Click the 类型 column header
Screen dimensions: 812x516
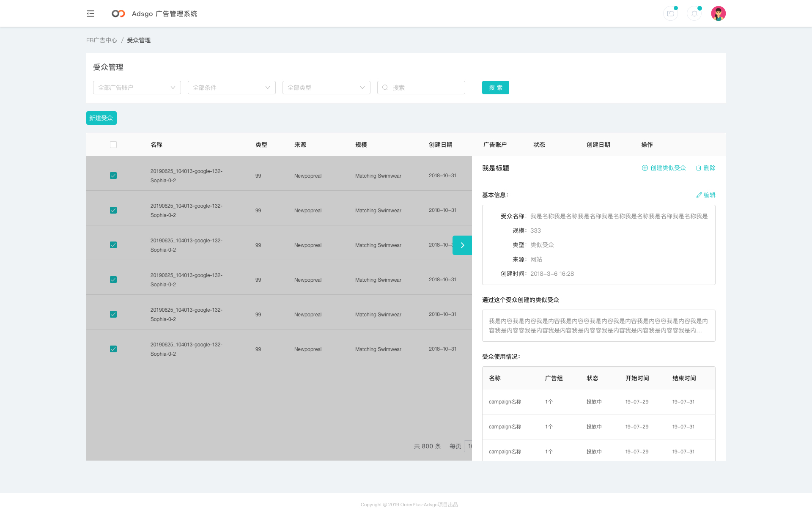pyautogui.click(x=261, y=145)
